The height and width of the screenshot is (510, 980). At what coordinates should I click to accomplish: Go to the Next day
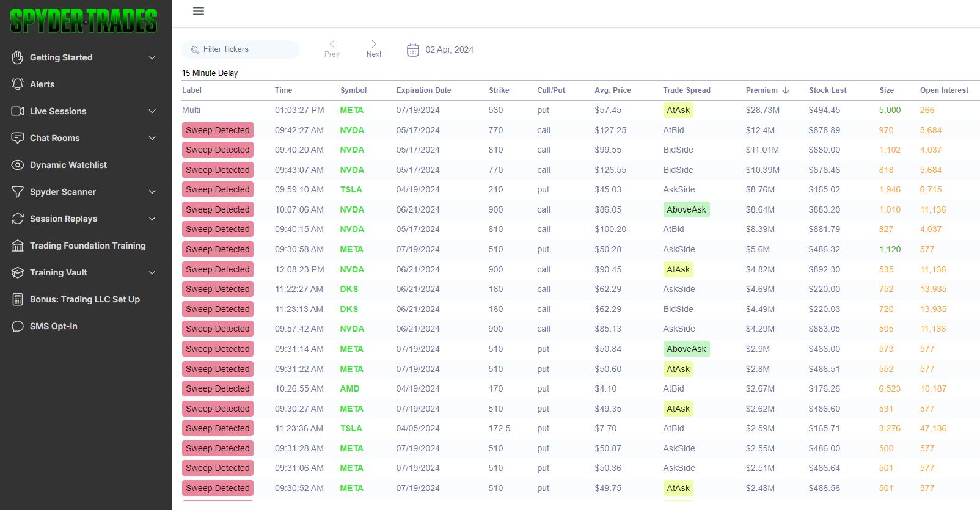point(374,49)
